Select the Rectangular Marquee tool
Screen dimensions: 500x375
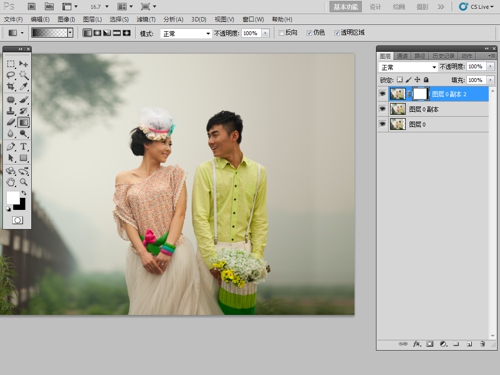[x=11, y=64]
